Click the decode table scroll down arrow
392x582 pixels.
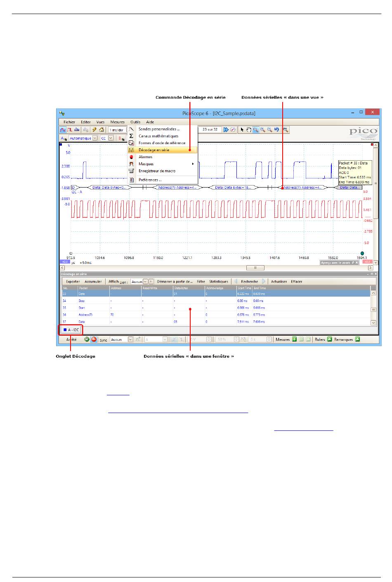pyautogui.click(x=374, y=323)
